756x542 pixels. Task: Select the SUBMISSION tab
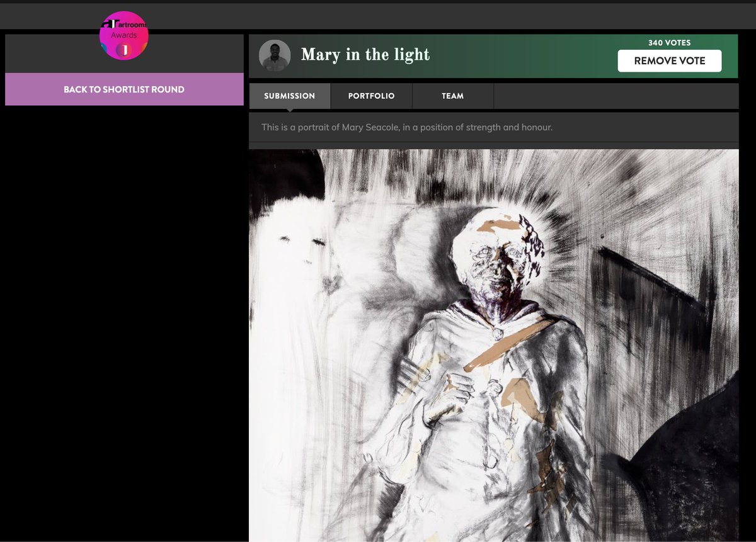coord(289,96)
